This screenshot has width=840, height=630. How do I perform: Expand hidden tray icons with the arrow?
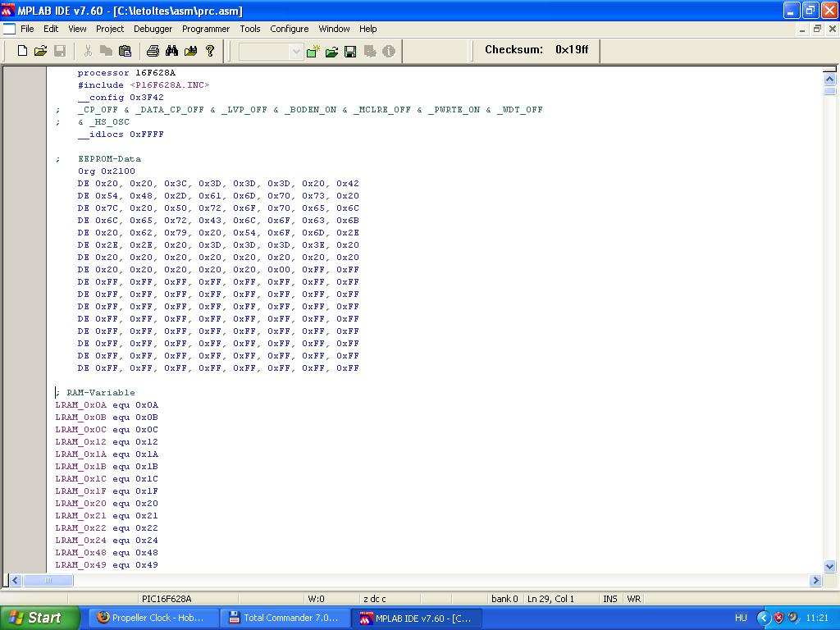click(764, 618)
